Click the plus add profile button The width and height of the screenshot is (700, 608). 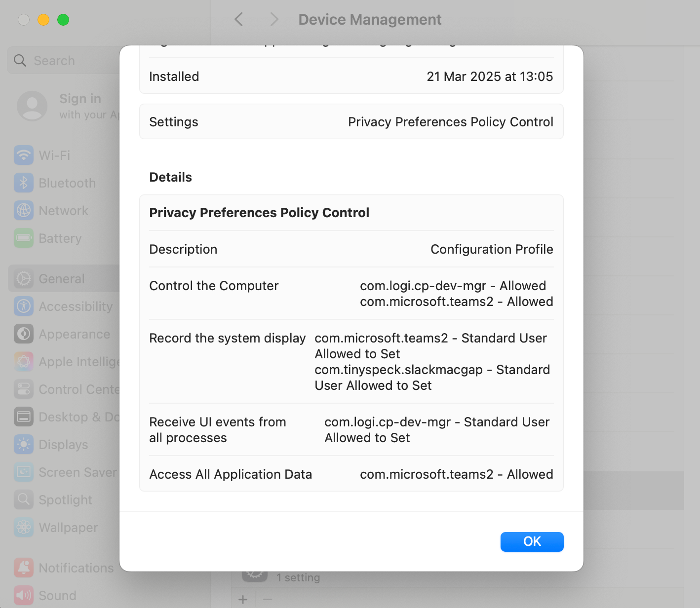pyautogui.click(x=243, y=599)
